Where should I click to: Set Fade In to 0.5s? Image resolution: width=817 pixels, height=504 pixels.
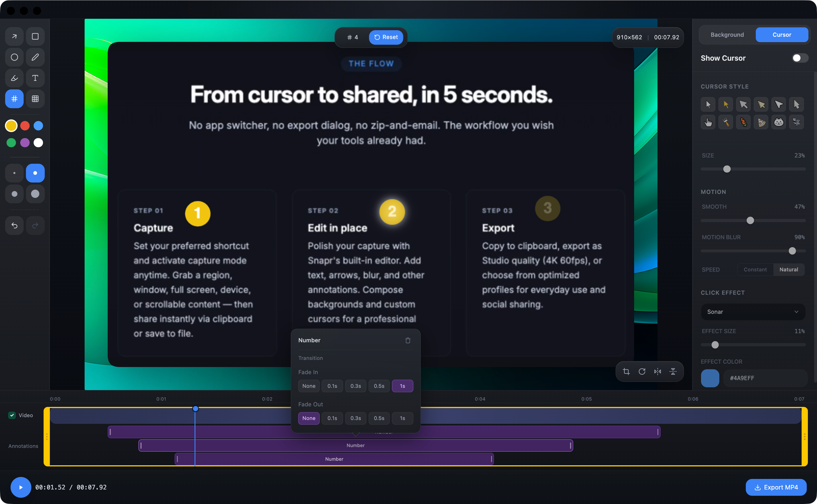[379, 386]
